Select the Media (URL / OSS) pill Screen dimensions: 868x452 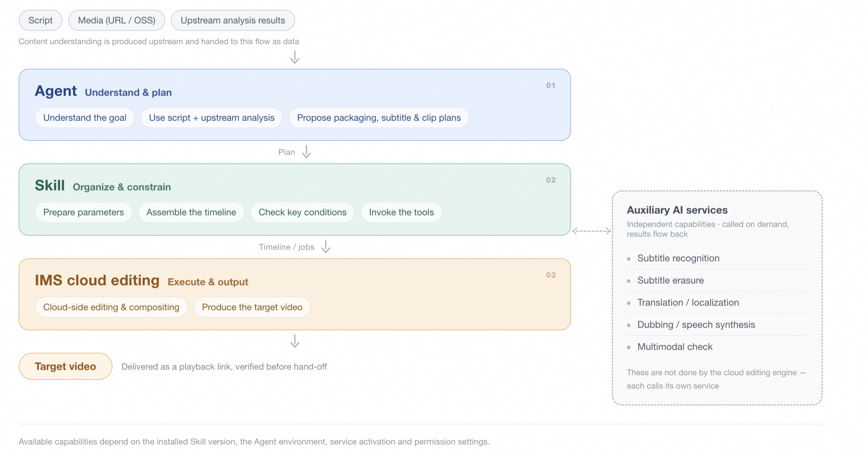click(x=117, y=20)
